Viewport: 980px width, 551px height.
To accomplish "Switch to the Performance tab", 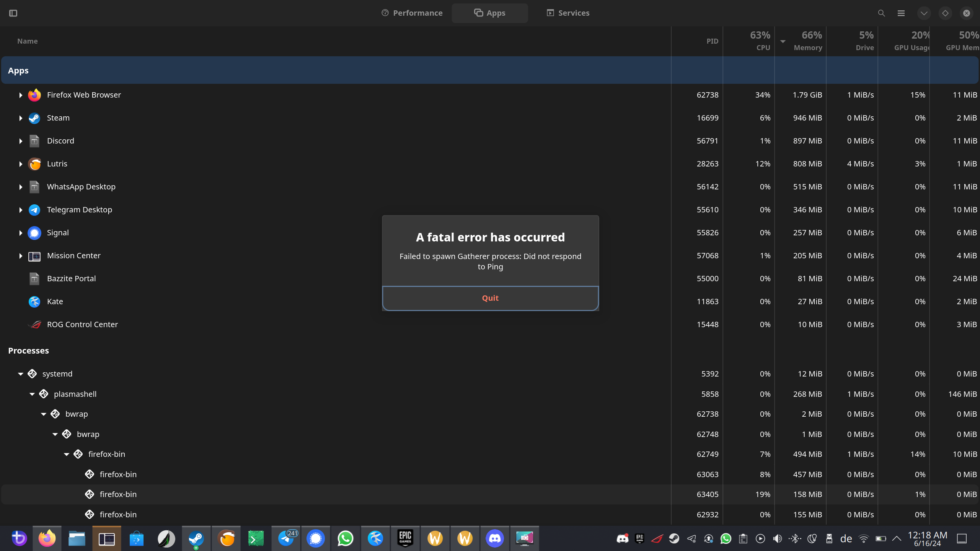I will pyautogui.click(x=412, y=13).
